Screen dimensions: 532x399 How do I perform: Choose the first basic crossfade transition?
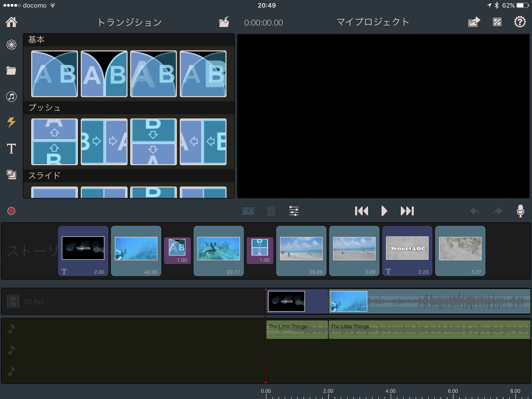(x=55, y=74)
